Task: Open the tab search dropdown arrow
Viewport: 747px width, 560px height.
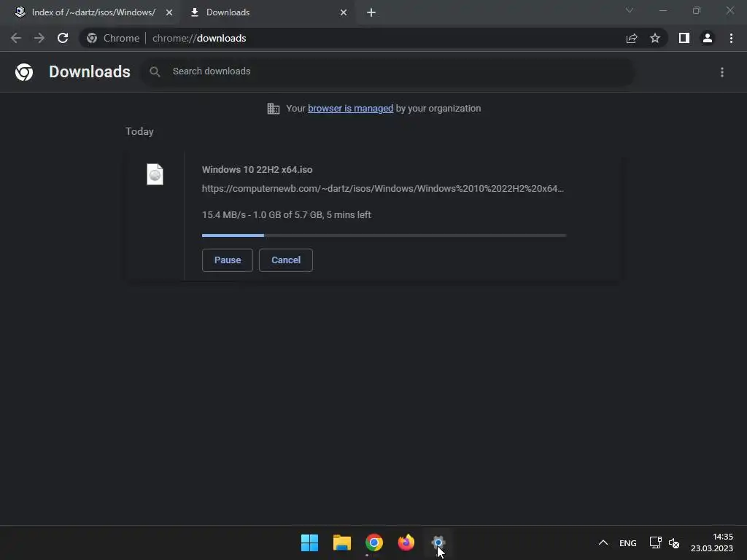Action: click(x=630, y=10)
